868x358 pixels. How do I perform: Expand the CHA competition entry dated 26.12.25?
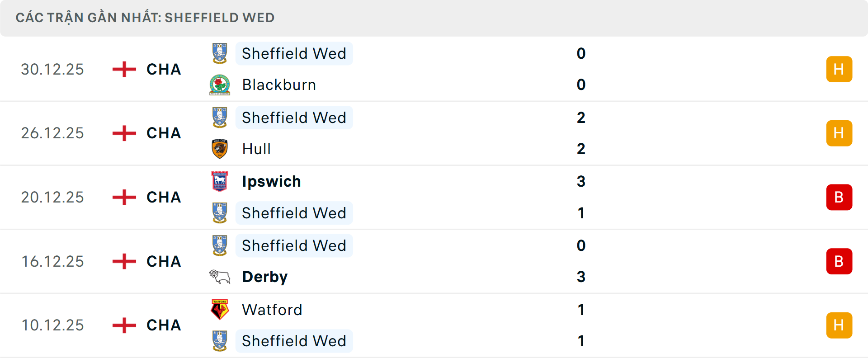163,133
